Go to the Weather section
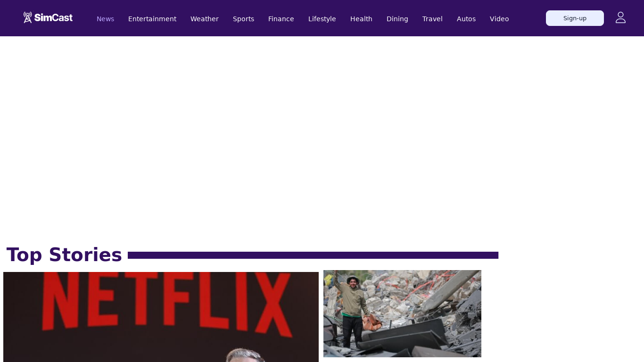The image size is (644, 362). tap(204, 19)
